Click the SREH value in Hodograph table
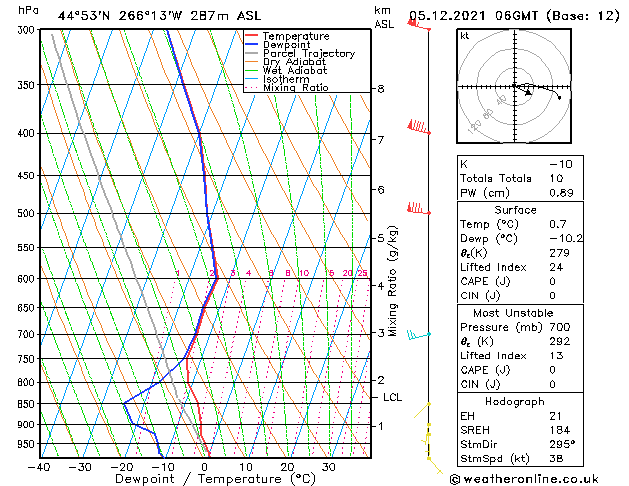Viewport: 629px width, 486px height. point(560,430)
